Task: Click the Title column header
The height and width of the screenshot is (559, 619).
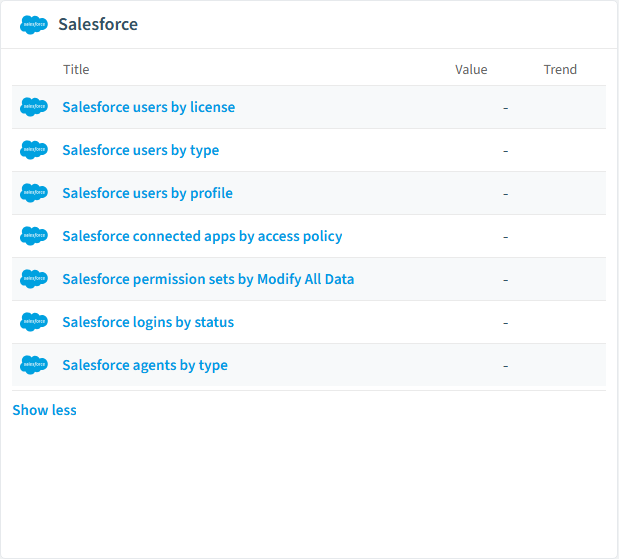Action: [x=76, y=69]
